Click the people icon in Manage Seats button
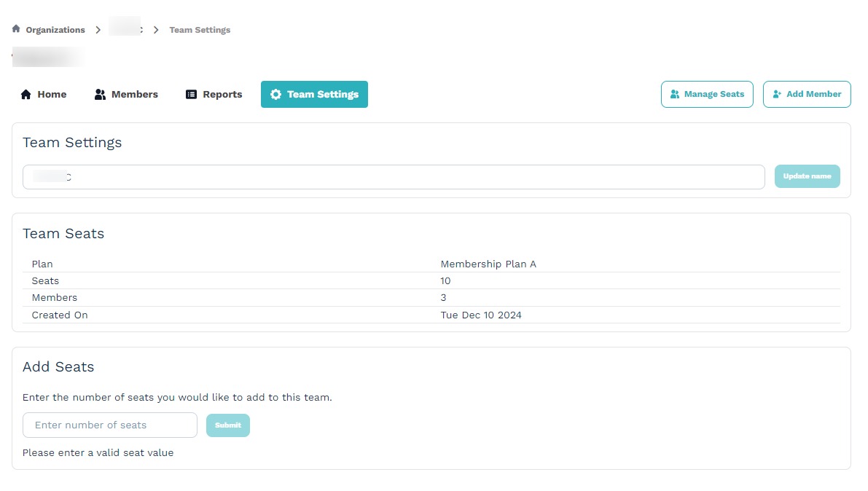Image resolution: width=868 pixels, height=491 pixels. point(675,95)
